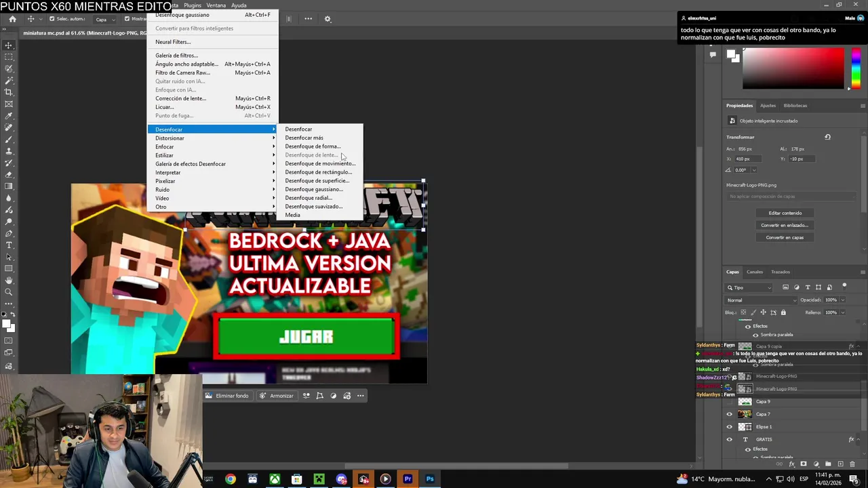Select the Rectangular Marquee tool

coord(9,57)
